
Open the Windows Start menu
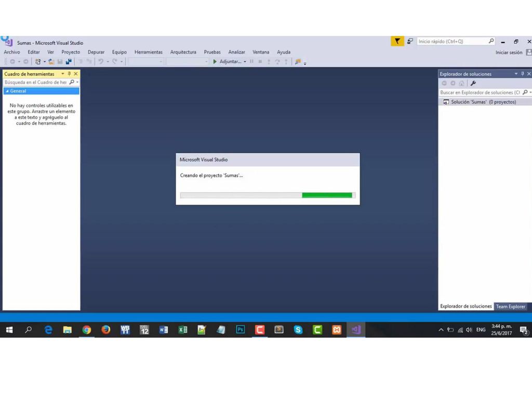(x=9, y=329)
